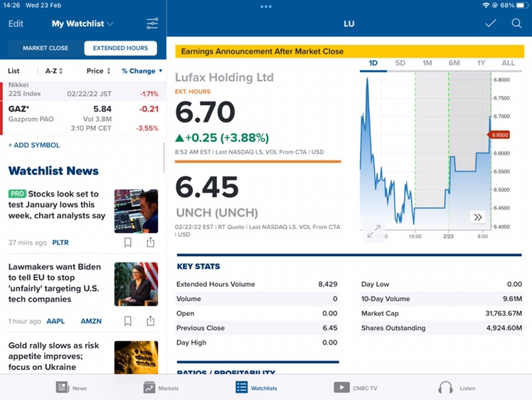Open 'Lawmakers want Biden' headline
This screenshot has width=532, height=400.
click(54, 283)
